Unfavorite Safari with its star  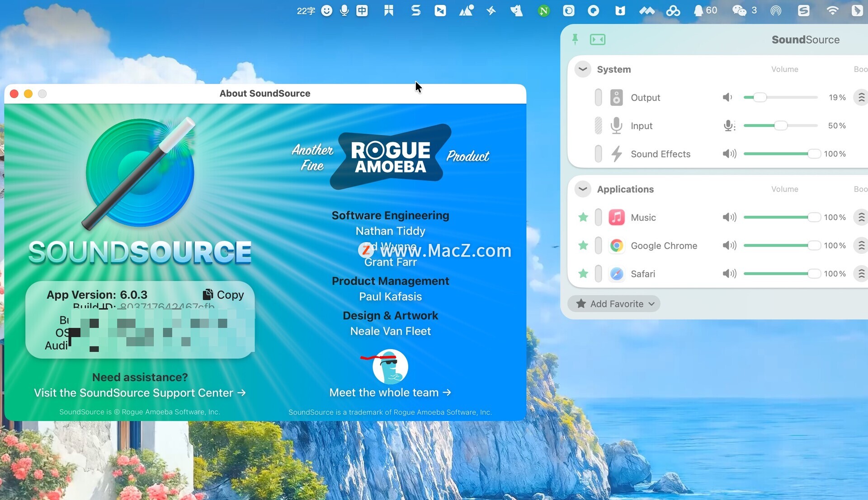click(x=583, y=274)
